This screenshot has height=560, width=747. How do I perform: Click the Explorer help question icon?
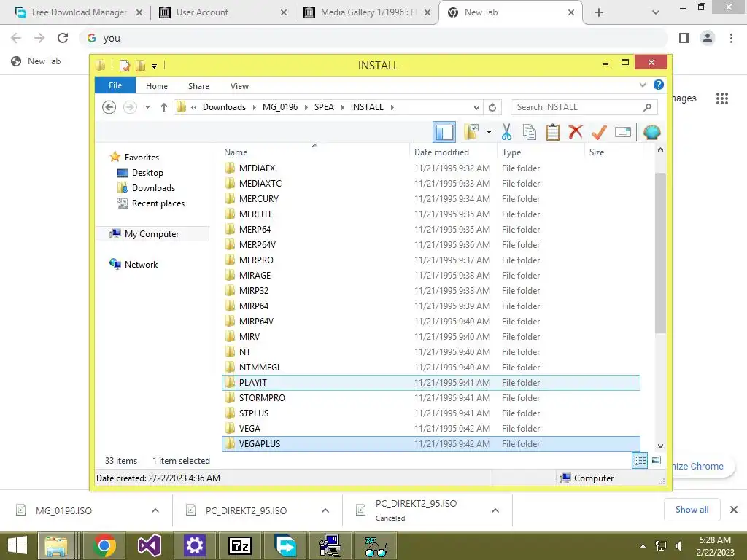(x=659, y=85)
